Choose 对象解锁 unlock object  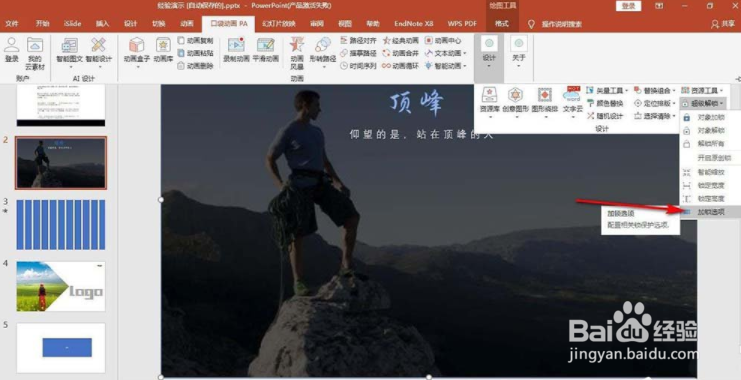pyautogui.click(x=710, y=130)
